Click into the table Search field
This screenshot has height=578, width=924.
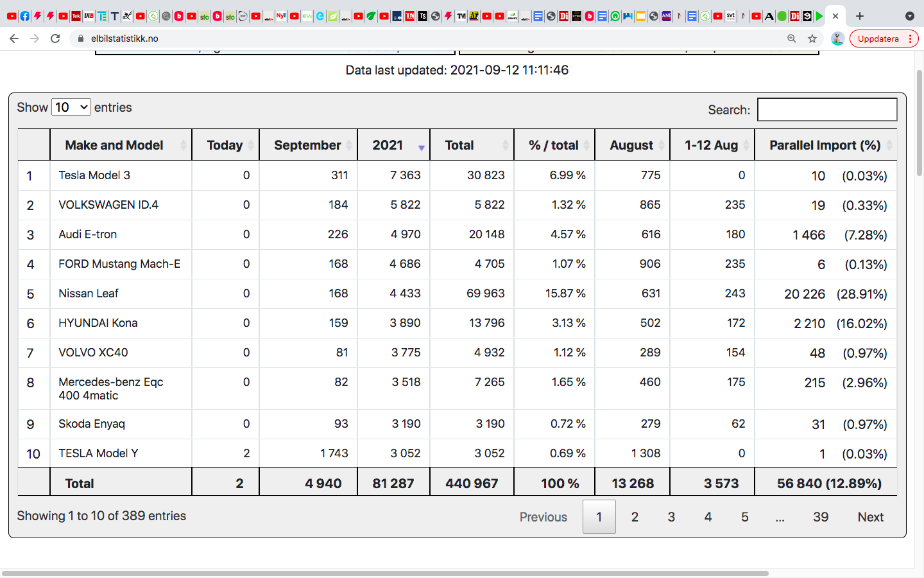coord(827,109)
